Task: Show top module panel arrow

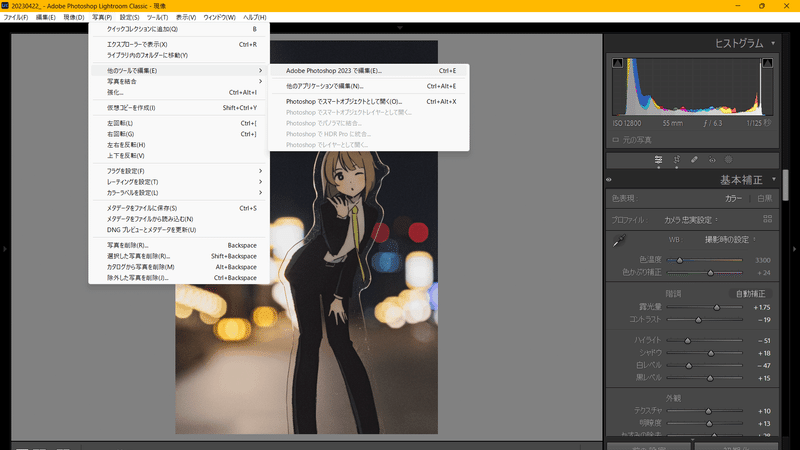Action: tap(400, 28)
